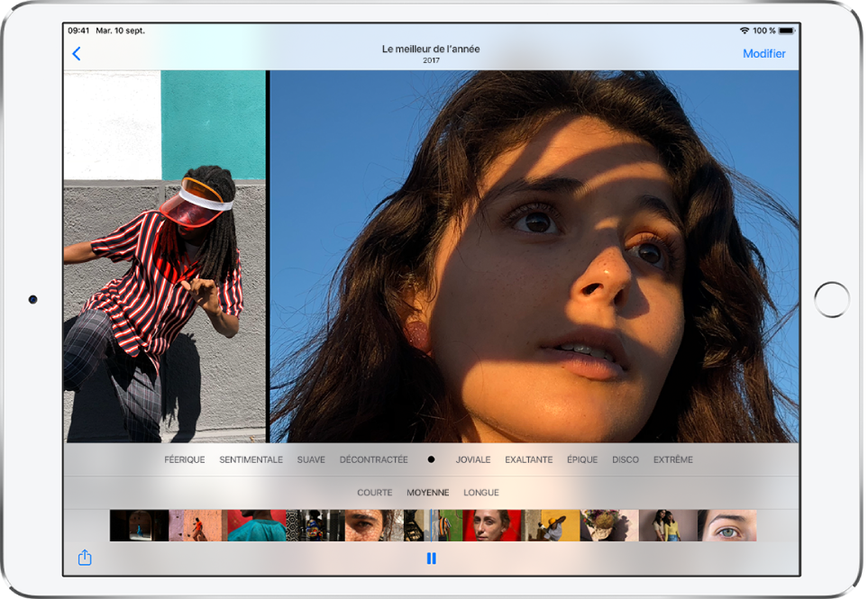The width and height of the screenshot is (868, 599).
Task: Open the share sheet icon
Action: coord(85,557)
